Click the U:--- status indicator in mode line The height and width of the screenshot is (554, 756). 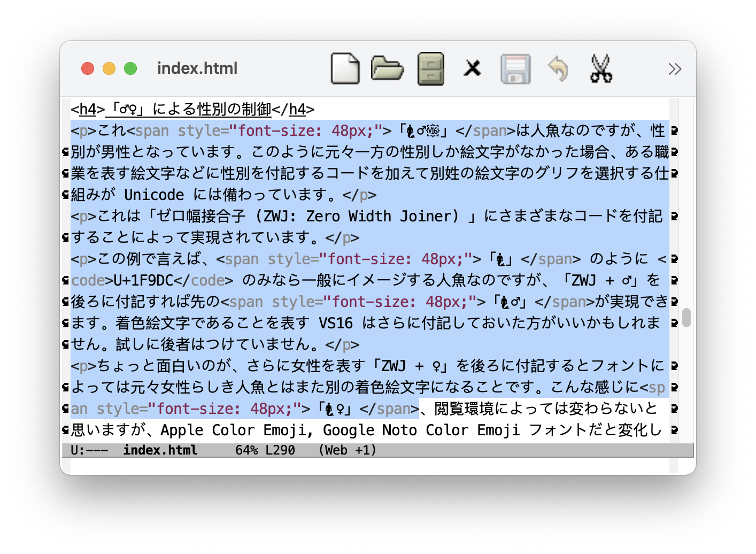(89, 450)
